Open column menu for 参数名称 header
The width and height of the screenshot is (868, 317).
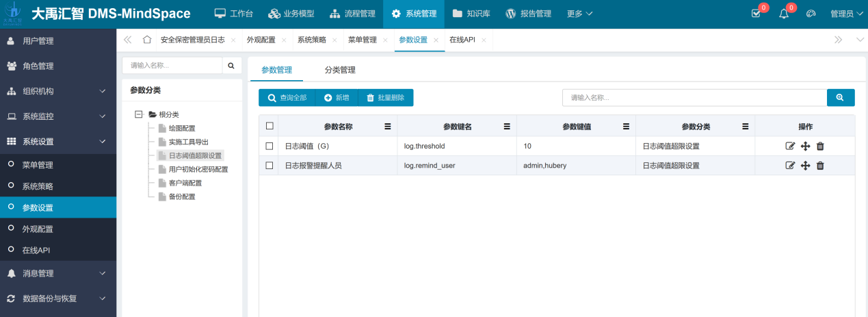tap(388, 127)
